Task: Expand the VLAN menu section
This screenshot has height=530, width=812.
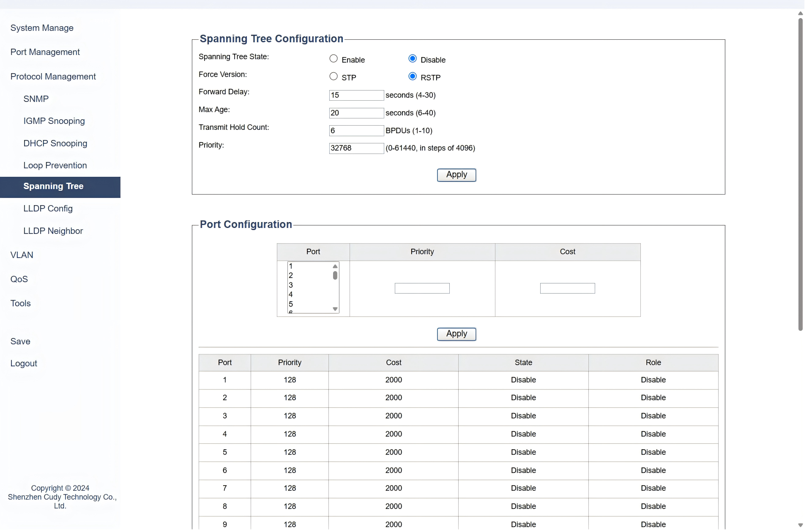Action: [22, 255]
